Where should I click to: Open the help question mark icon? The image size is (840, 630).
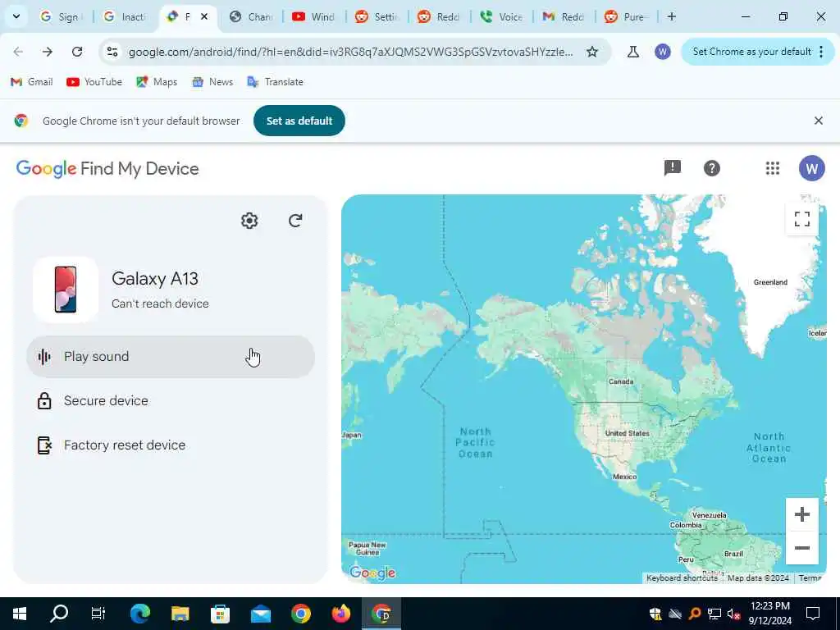pos(711,168)
